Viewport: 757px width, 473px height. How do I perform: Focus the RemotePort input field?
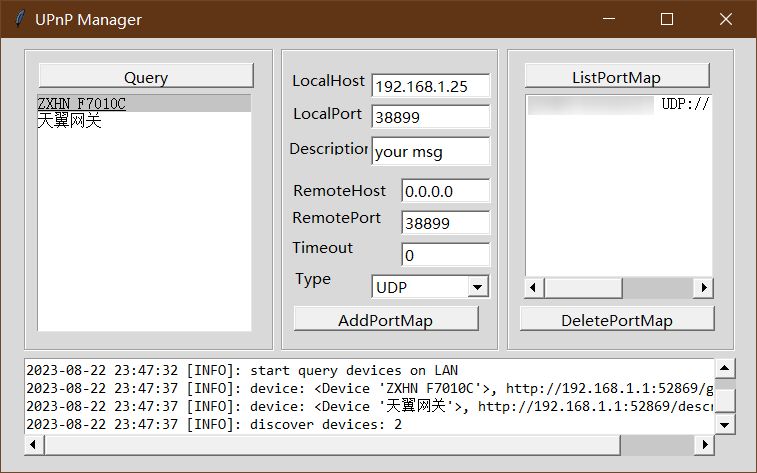[446, 223]
